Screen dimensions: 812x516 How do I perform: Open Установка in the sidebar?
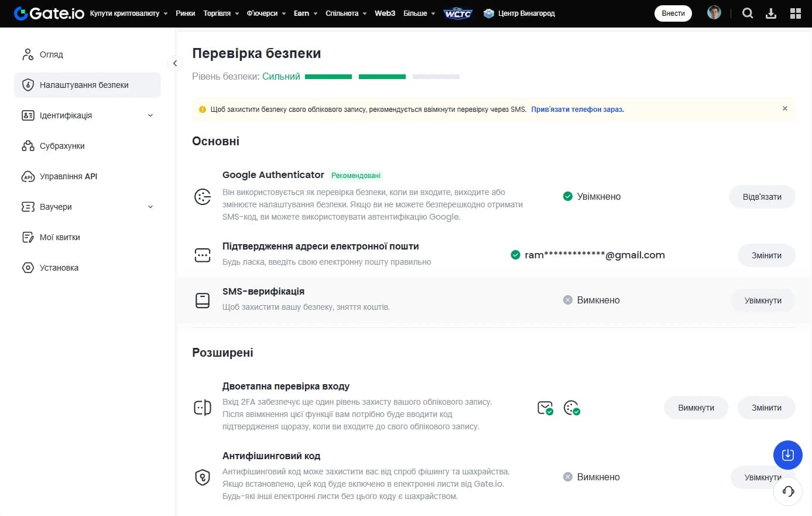click(87, 268)
